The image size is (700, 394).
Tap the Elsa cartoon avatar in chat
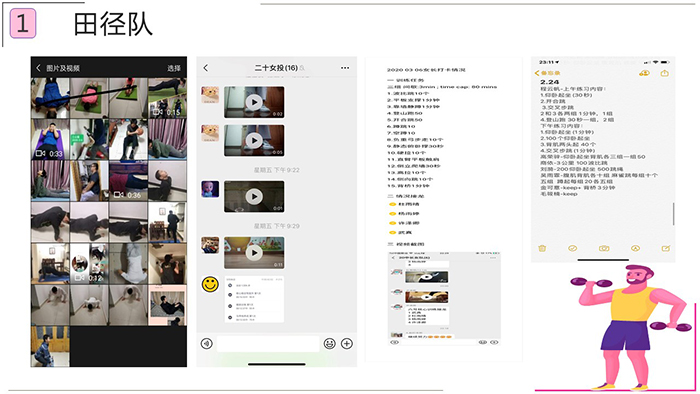coord(210,189)
